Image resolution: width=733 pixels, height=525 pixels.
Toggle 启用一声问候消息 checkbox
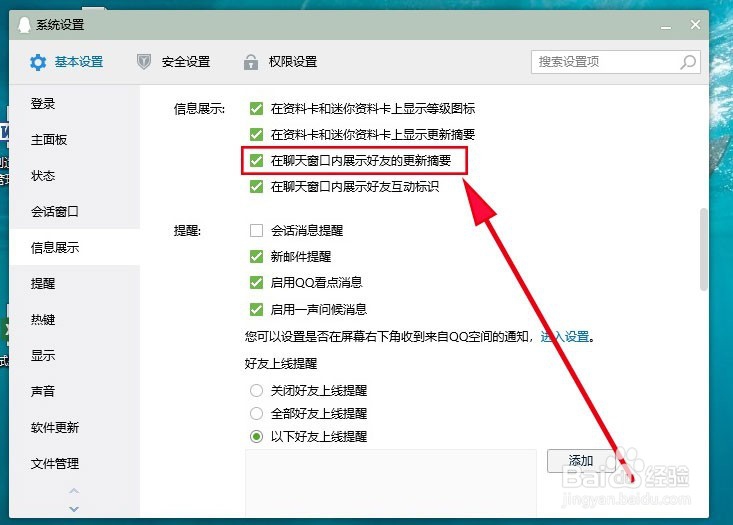click(x=256, y=309)
